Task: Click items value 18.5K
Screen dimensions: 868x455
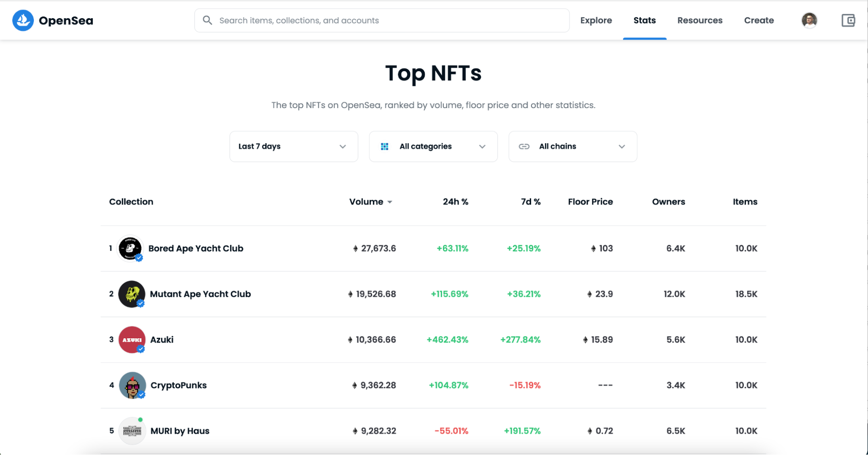Action: (746, 294)
